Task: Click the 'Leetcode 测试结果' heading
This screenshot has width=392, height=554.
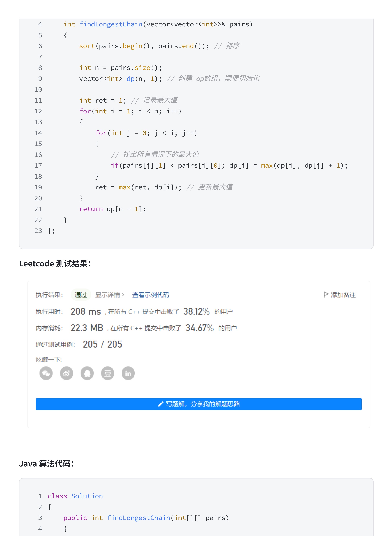Action: coord(55,264)
